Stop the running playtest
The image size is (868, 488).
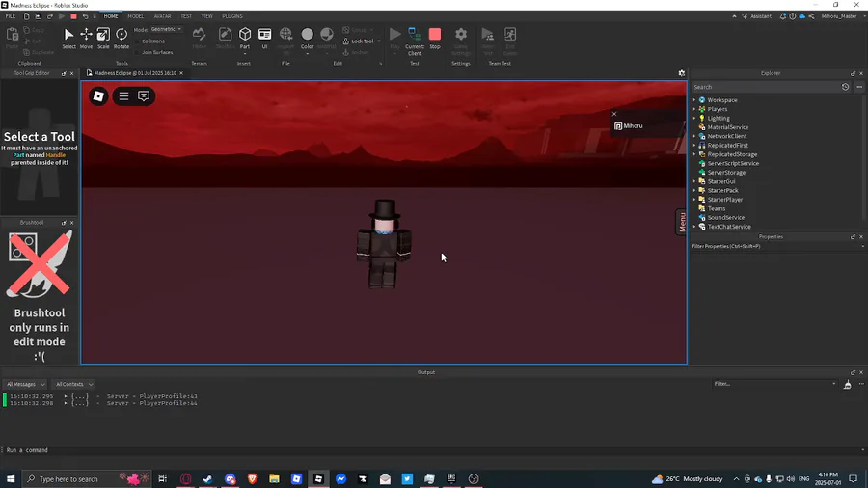pyautogui.click(x=435, y=38)
